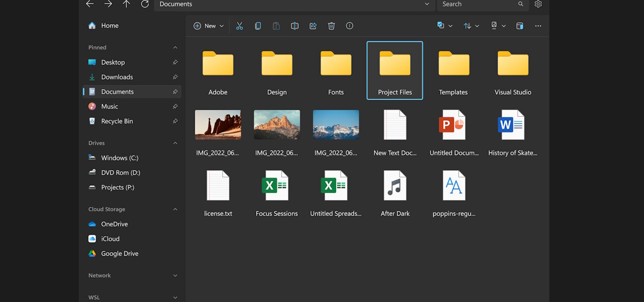Open the New item menu

208,26
